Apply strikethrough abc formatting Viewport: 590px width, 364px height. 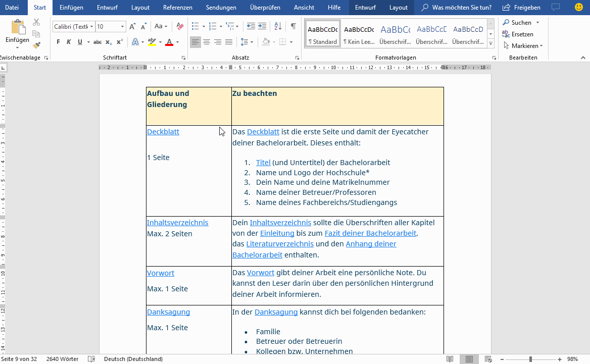click(x=97, y=42)
